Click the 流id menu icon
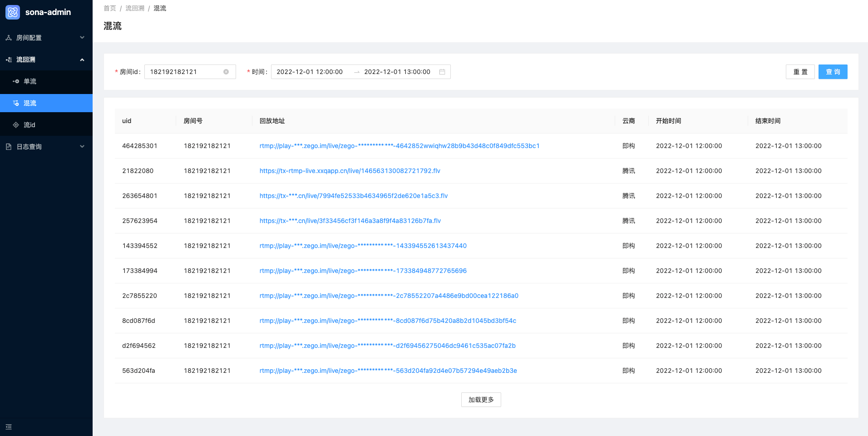The image size is (868, 436). point(16,125)
